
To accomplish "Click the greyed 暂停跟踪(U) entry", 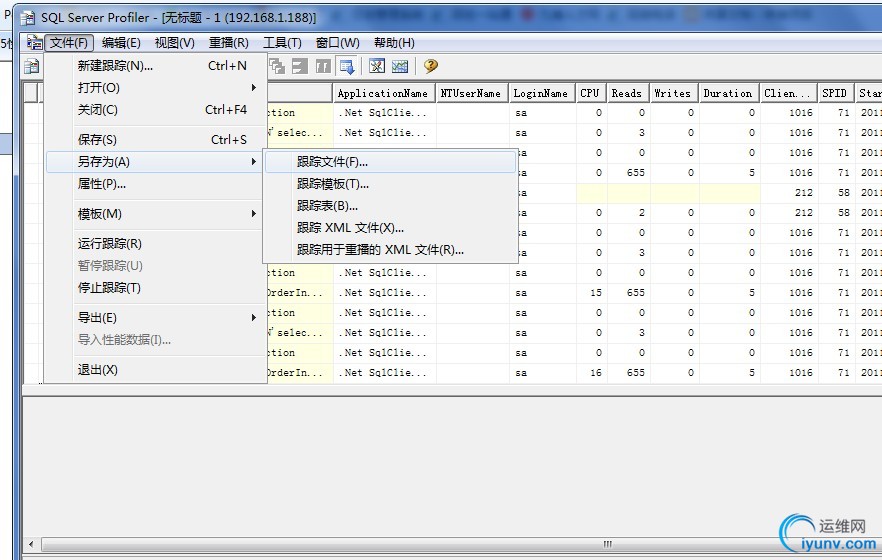I will (156, 265).
